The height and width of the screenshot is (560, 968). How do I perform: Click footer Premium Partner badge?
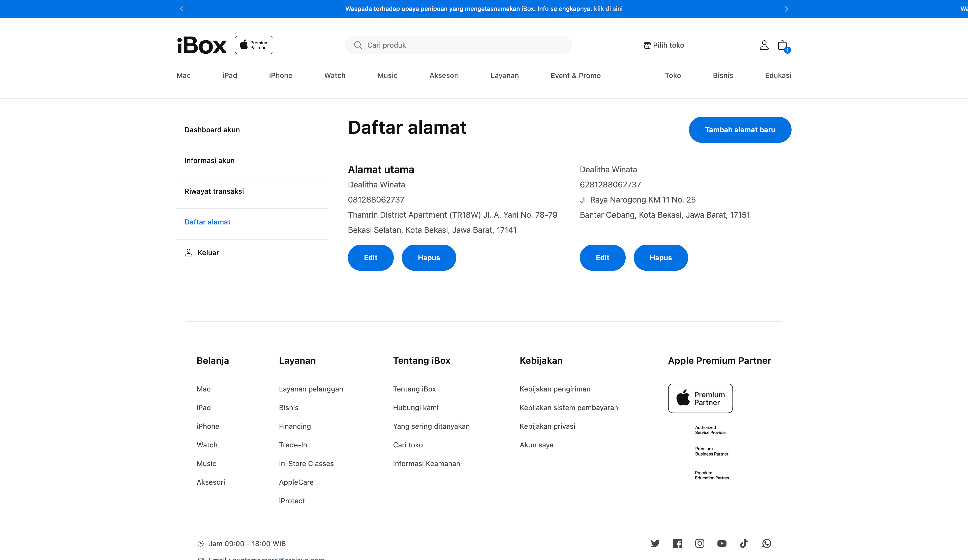point(700,398)
